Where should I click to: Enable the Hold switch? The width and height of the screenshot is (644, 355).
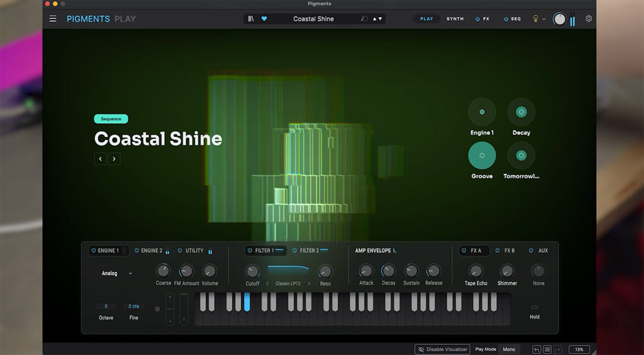(535, 307)
